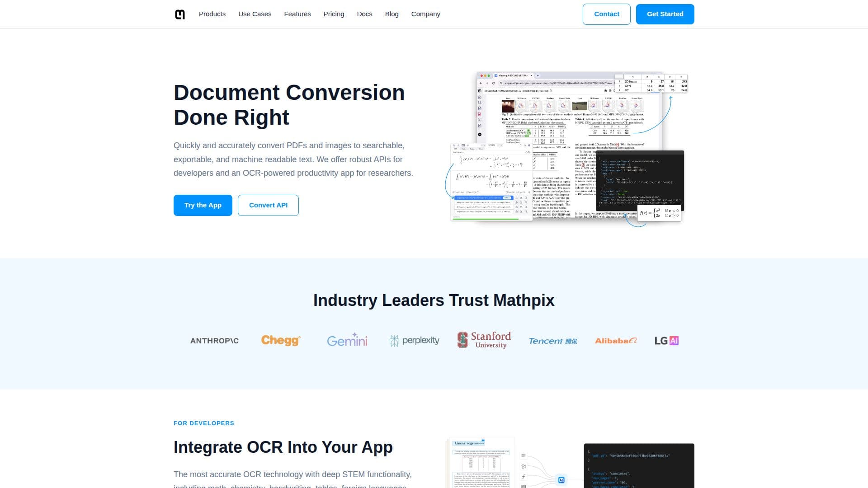The height and width of the screenshot is (488, 868).
Task: Click the Mathpix logo icon
Action: (180, 14)
